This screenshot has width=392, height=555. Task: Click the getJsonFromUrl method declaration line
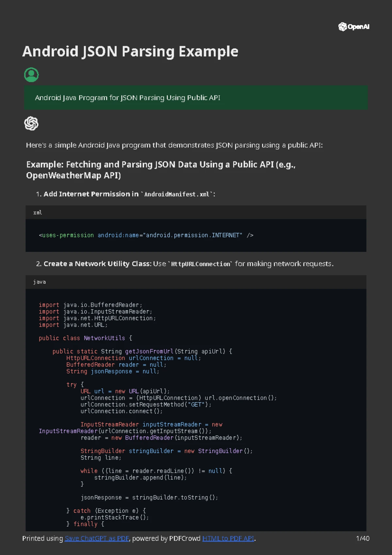pyautogui.click(x=142, y=351)
